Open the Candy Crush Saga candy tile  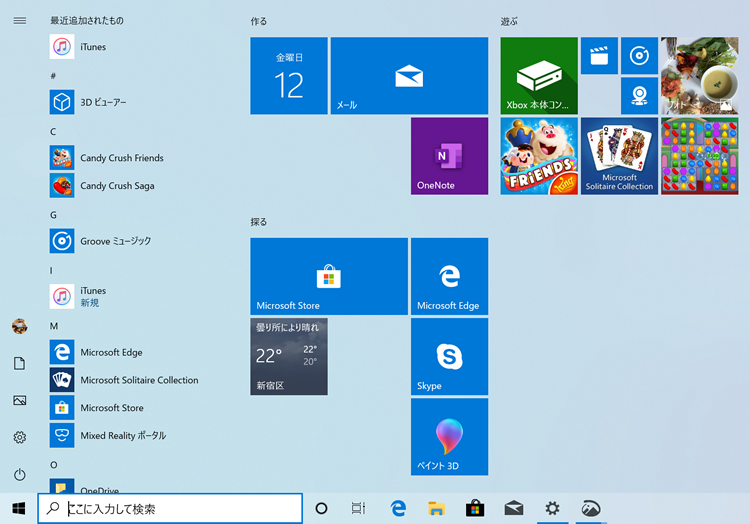tap(700, 156)
